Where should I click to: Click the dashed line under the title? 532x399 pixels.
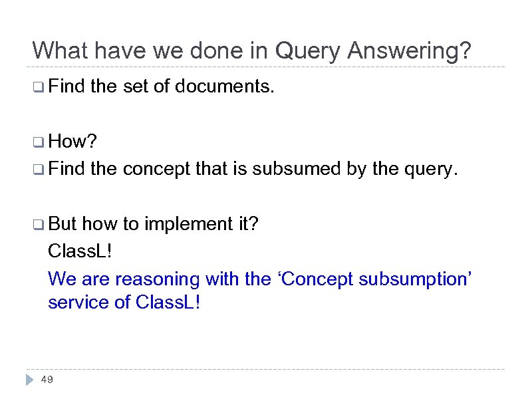(x=266, y=66)
